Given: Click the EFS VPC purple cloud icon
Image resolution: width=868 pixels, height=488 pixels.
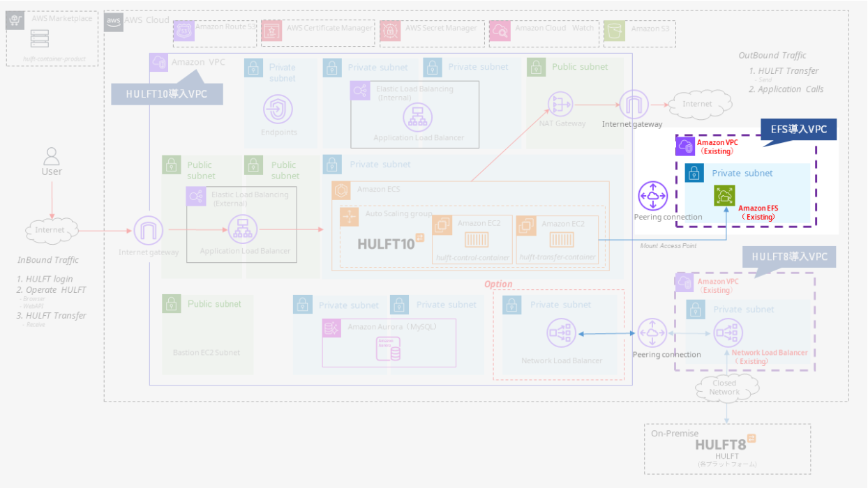Looking at the screenshot, I should click(x=685, y=146).
